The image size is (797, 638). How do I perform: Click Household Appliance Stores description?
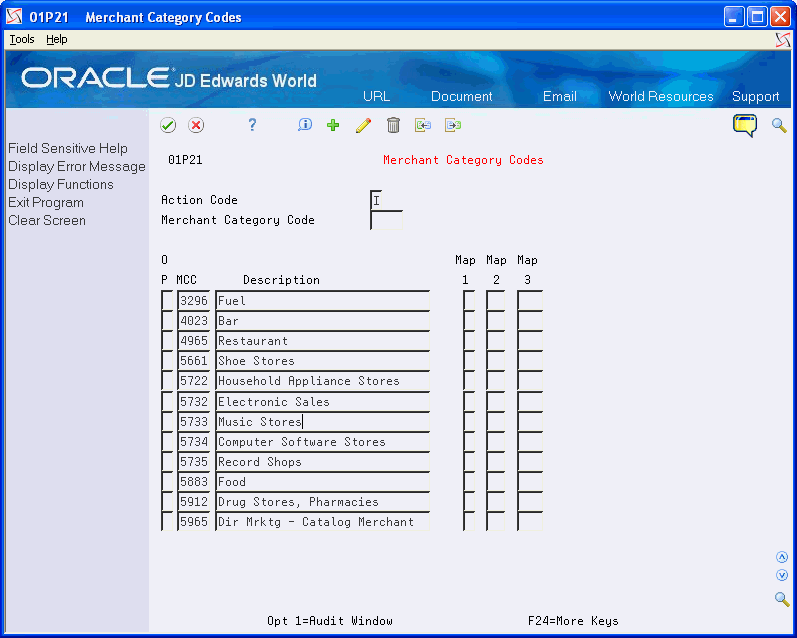(323, 381)
